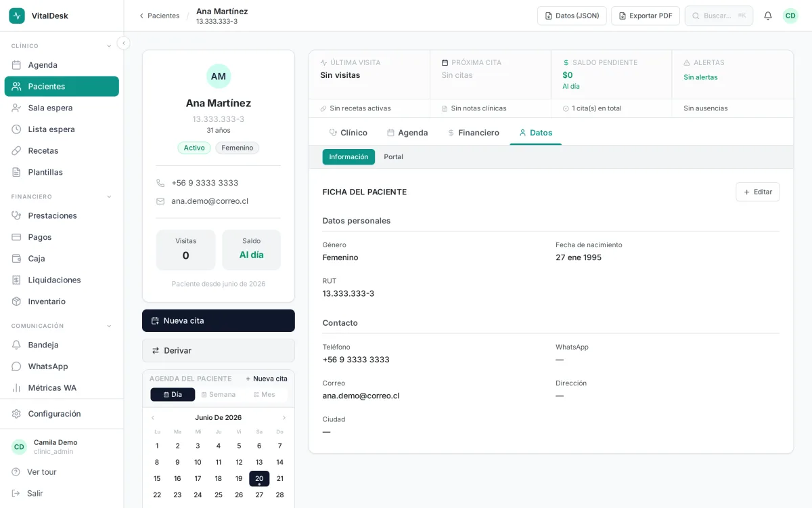Screen dimensions: 812x508
Task: Click the AM patient avatar
Action: click(x=219, y=76)
